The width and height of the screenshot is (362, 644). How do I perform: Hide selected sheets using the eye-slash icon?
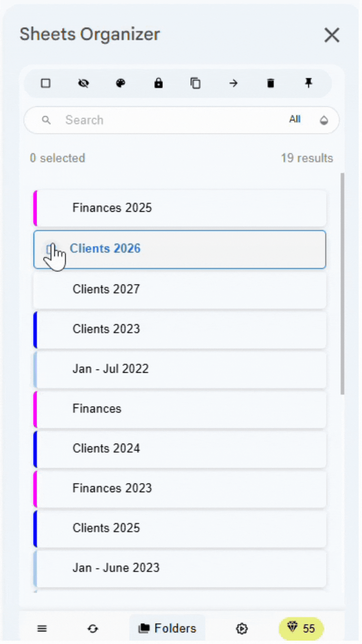tap(83, 83)
